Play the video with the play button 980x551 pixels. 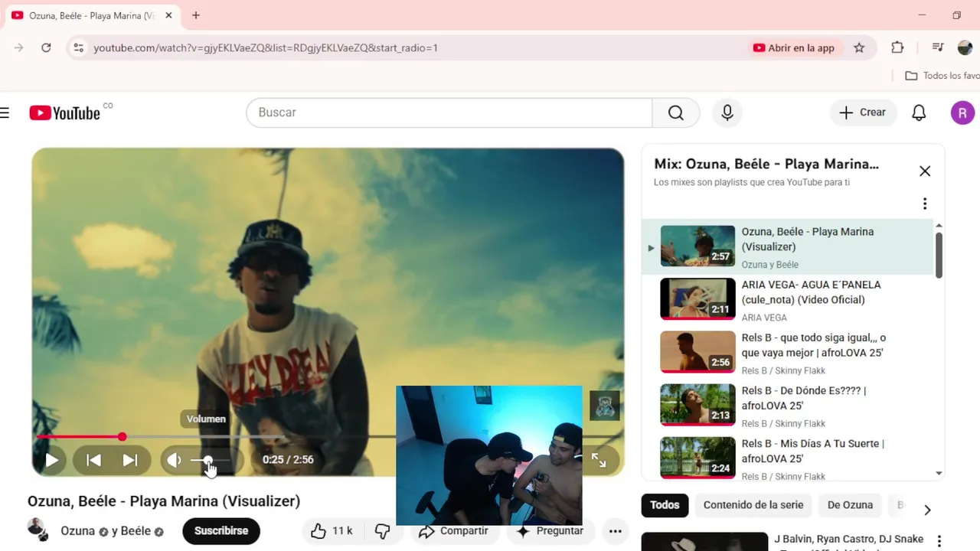[x=51, y=460]
